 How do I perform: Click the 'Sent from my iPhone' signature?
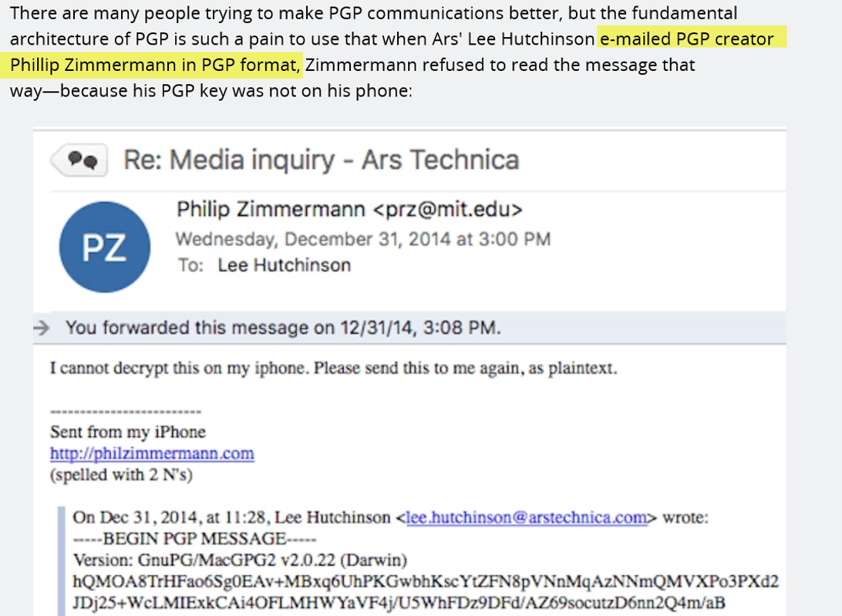click(x=128, y=432)
